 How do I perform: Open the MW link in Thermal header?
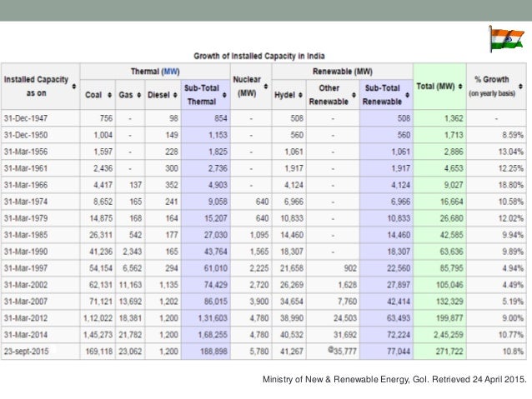[x=172, y=72]
